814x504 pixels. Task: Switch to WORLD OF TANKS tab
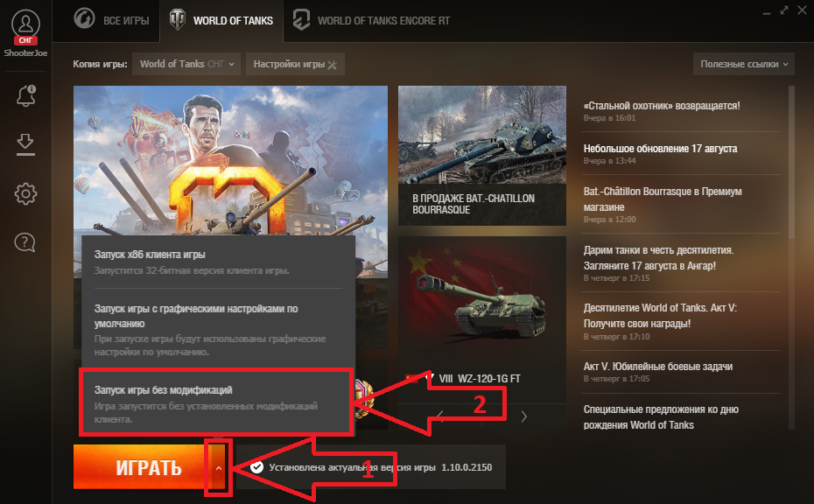pos(221,21)
